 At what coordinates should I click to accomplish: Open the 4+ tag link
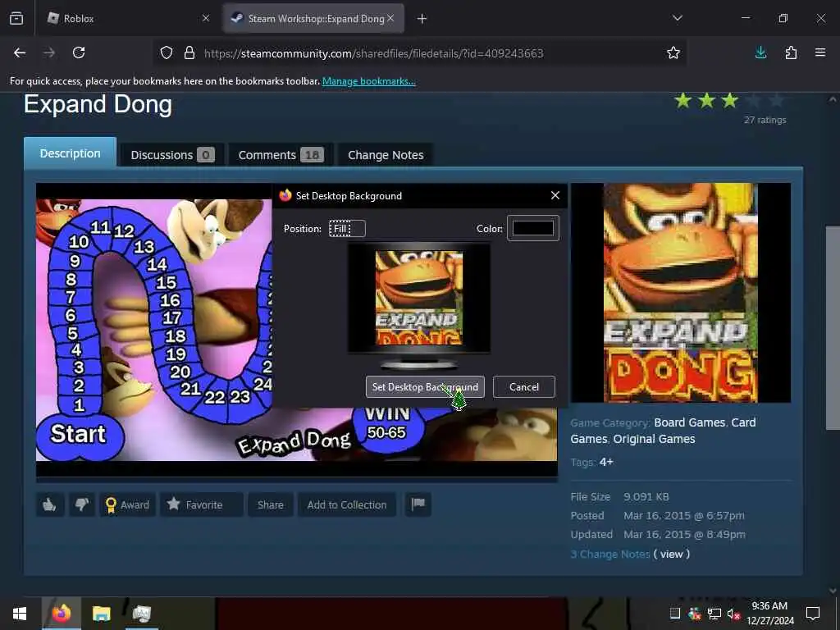[x=606, y=462]
